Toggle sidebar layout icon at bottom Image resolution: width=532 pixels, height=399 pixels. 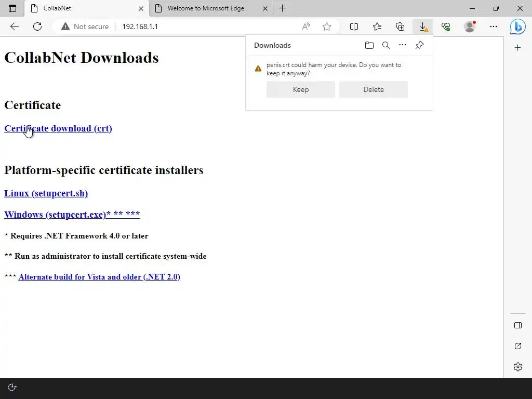click(518, 325)
